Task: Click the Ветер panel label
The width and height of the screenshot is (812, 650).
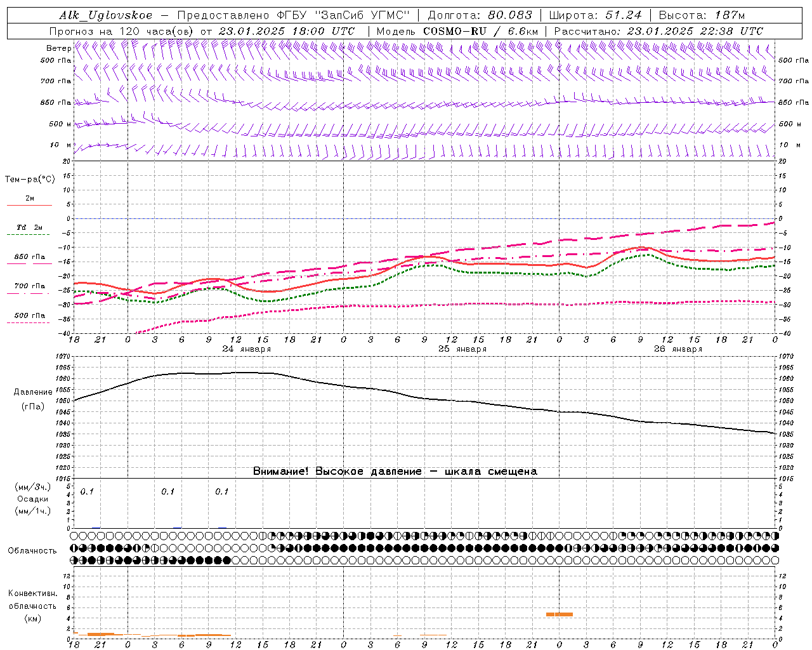Action: pos(58,48)
